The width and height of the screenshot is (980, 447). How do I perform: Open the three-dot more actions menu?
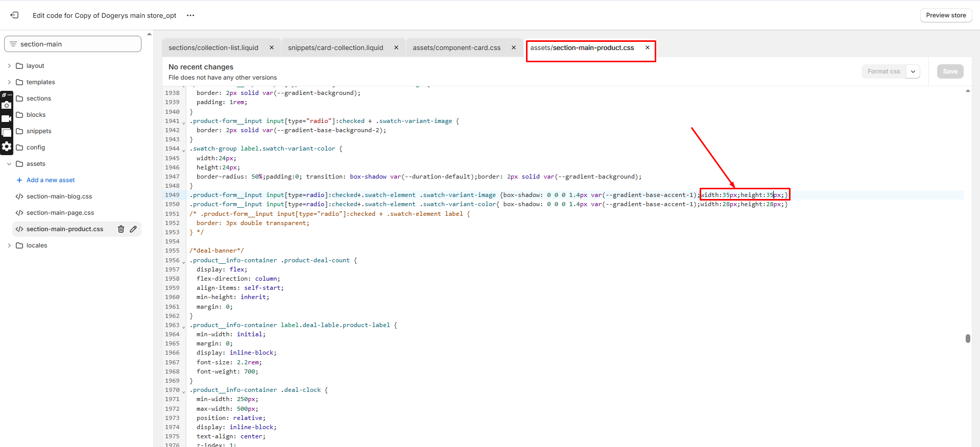(190, 15)
